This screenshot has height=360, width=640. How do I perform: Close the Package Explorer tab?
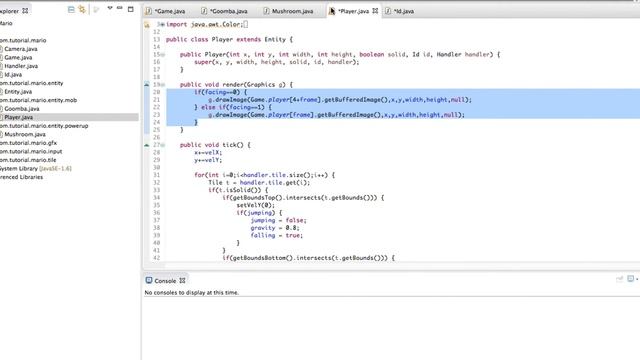pos(25,11)
